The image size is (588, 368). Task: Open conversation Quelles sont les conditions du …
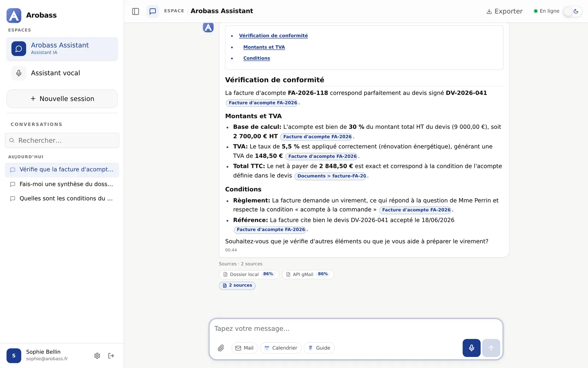(62, 198)
